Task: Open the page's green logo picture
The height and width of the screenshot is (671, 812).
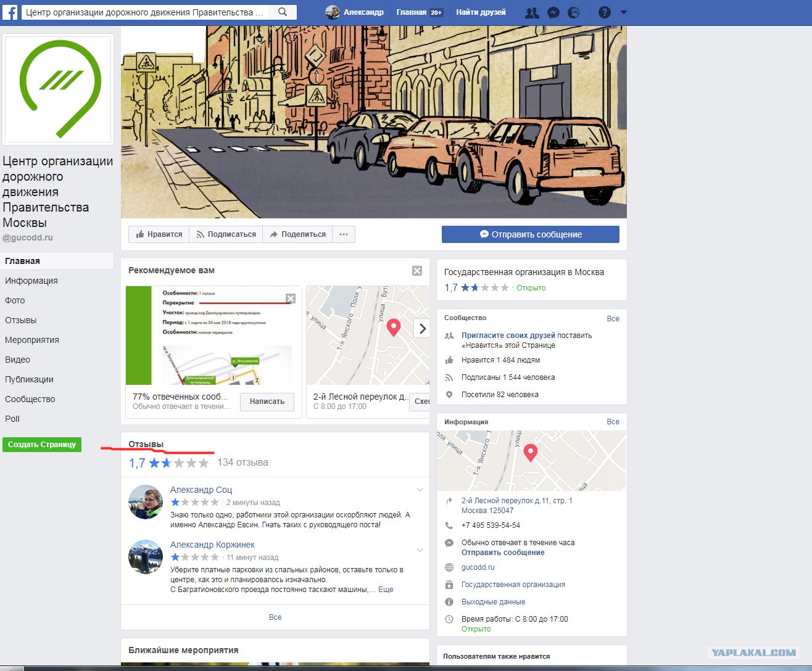Action: click(58, 89)
